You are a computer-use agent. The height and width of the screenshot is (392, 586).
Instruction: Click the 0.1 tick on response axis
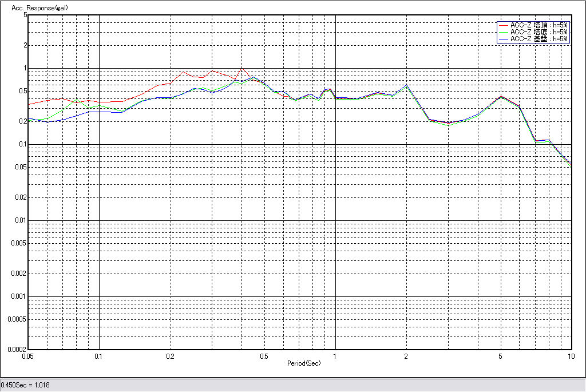[x=23, y=144]
